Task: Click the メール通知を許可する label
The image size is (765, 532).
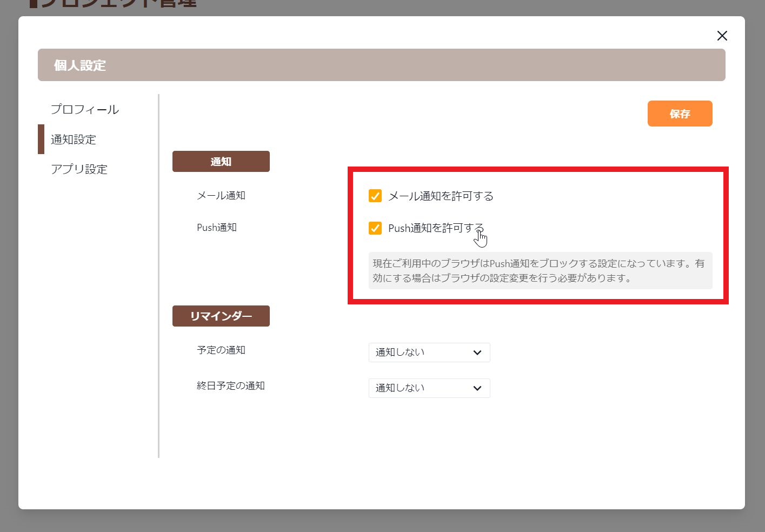Action: click(441, 196)
